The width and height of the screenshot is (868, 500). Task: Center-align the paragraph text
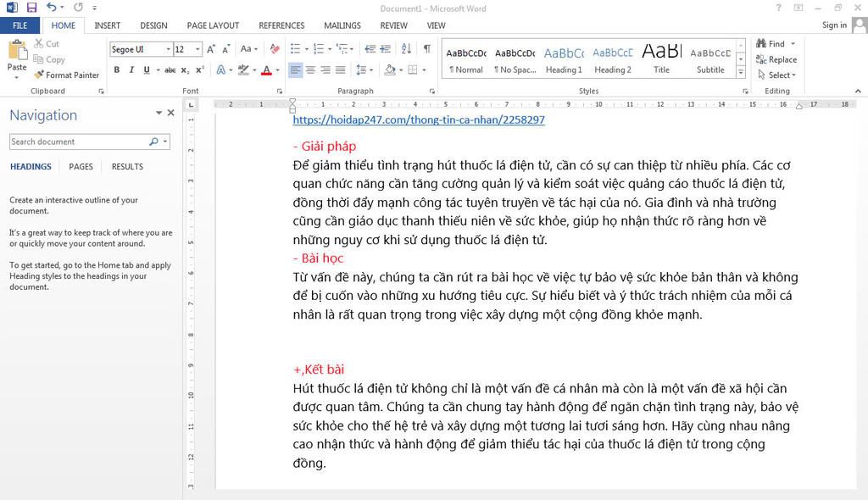(x=310, y=70)
